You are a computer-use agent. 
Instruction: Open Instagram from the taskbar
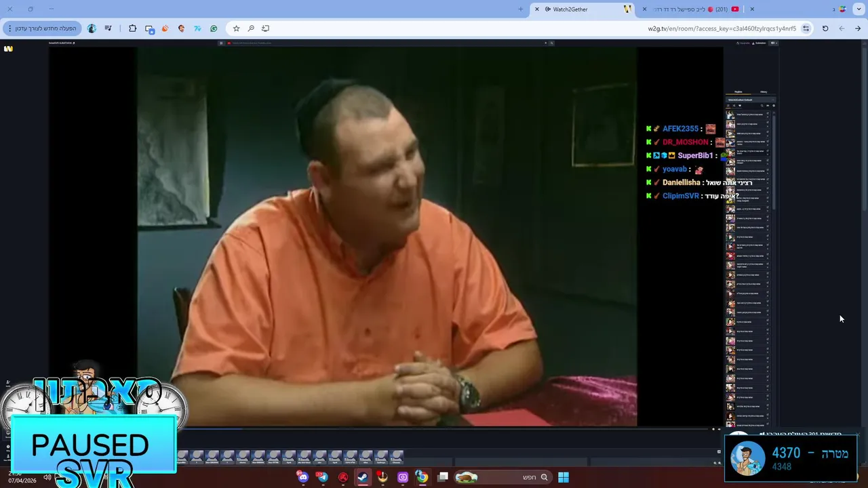point(403,477)
